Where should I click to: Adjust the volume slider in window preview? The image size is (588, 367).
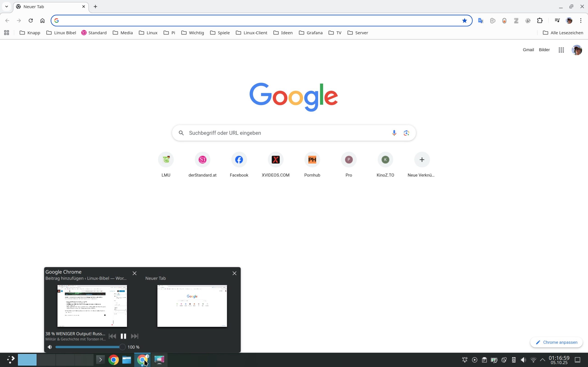(122, 347)
